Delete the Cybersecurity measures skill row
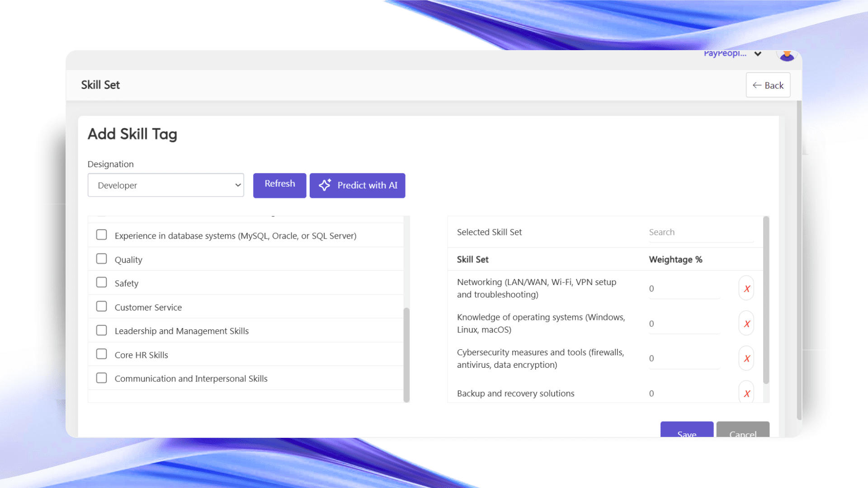The height and width of the screenshot is (488, 868). click(746, 358)
